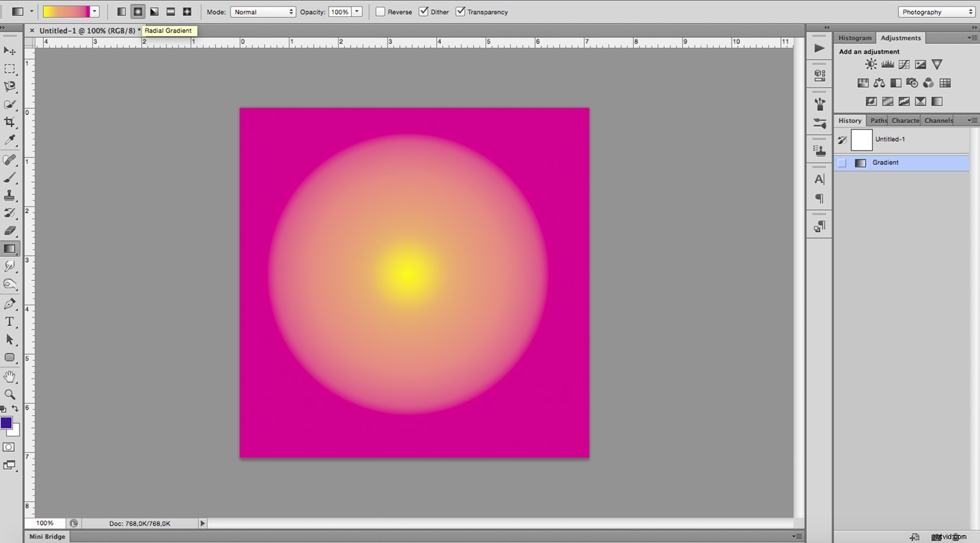The width and height of the screenshot is (980, 543).
Task: Open Mini Bridge from the status bar
Action: [46, 536]
